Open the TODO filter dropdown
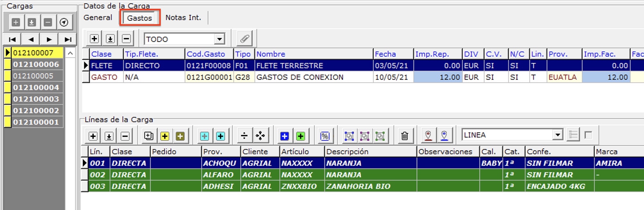Screen dimensions: 644x210 click(219, 39)
